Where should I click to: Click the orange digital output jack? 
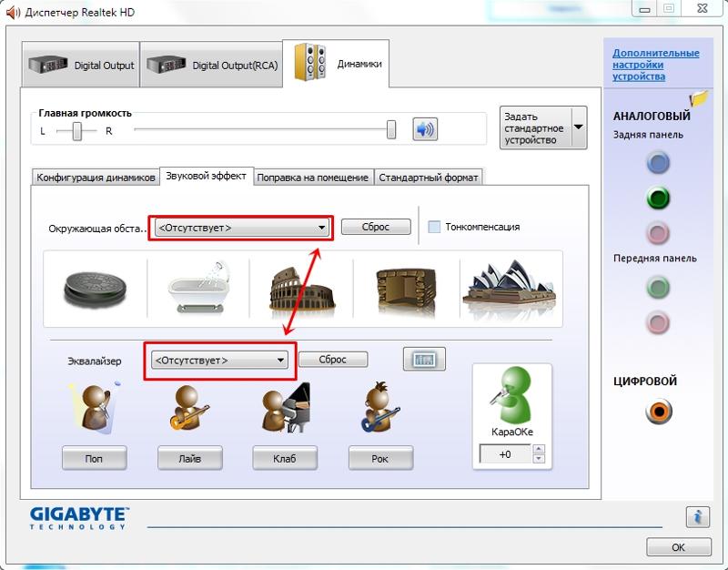(x=658, y=412)
